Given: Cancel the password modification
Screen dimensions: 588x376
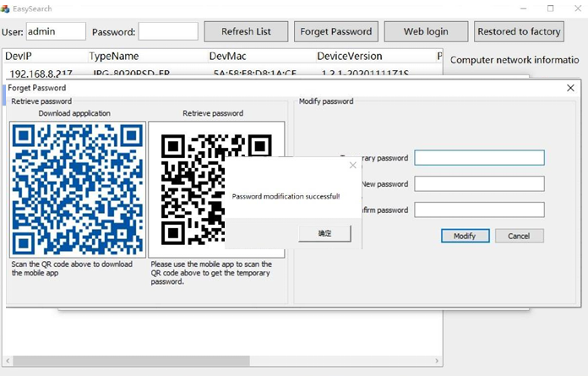Looking at the screenshot, I should [519, 236].
